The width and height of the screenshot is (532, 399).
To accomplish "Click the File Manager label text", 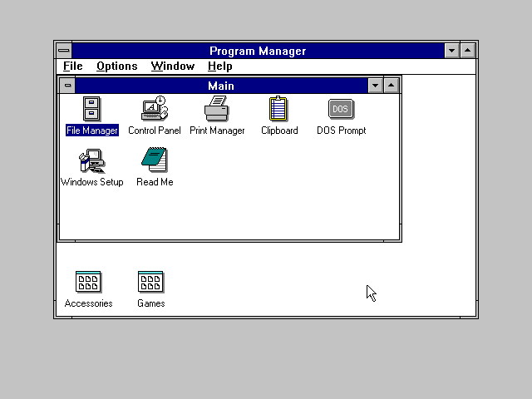I will click(x=92, y=131).
